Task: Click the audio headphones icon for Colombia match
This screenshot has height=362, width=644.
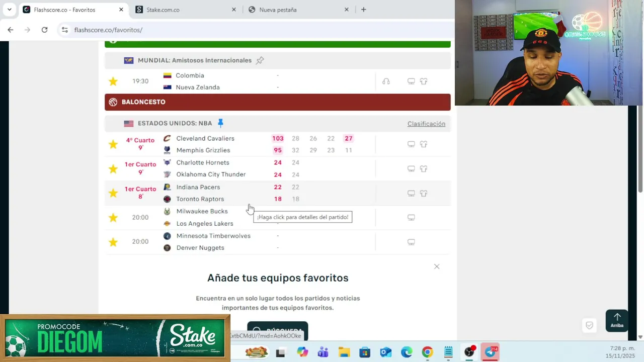Action: pyautogui.click(x=386, y=81)
